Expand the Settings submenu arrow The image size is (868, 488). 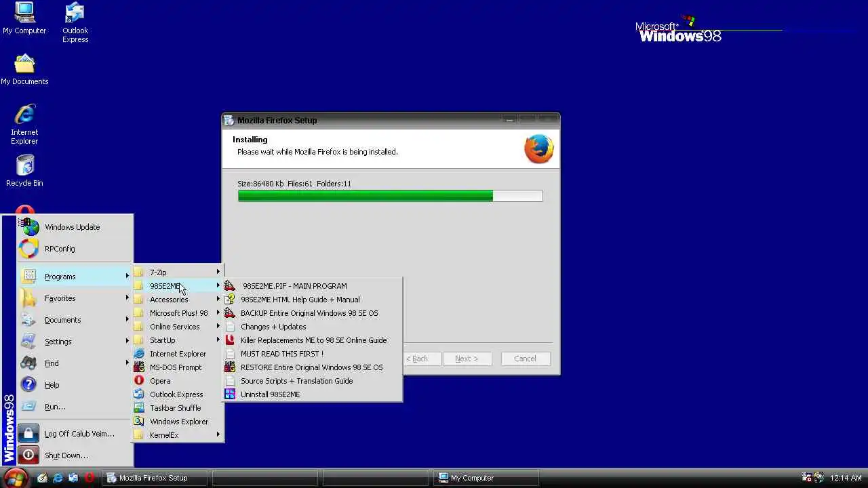click(127, 342)
